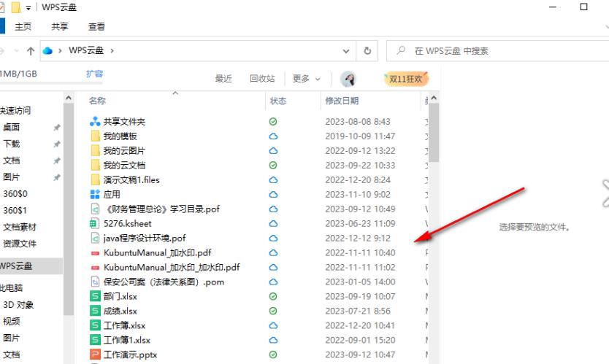Click the KubuntuManual_加水印.pdf file icon

[x=95, y=253]
